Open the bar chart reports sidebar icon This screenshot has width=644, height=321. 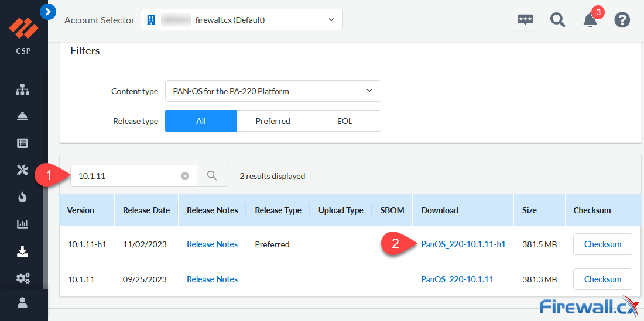click(x=23, y=224)
